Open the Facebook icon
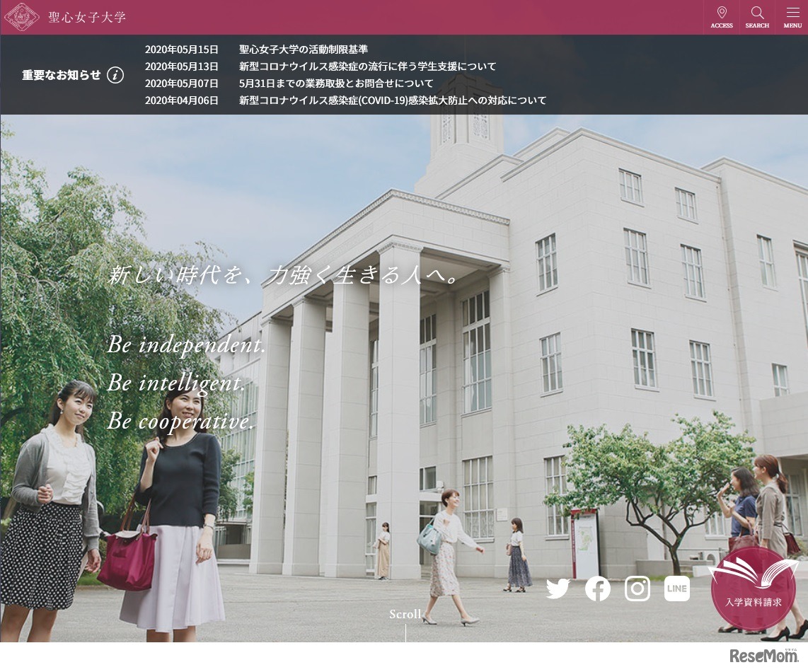808x672 pixels. [x=598, y=589]
